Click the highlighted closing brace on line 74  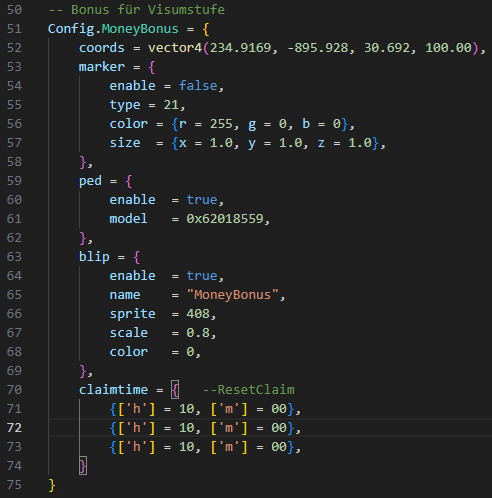pyautogui.click(x=83, y=466)
